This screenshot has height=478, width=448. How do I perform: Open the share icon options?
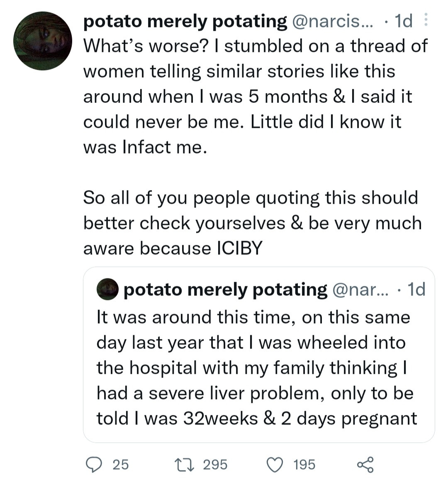[x=365, y=465]
